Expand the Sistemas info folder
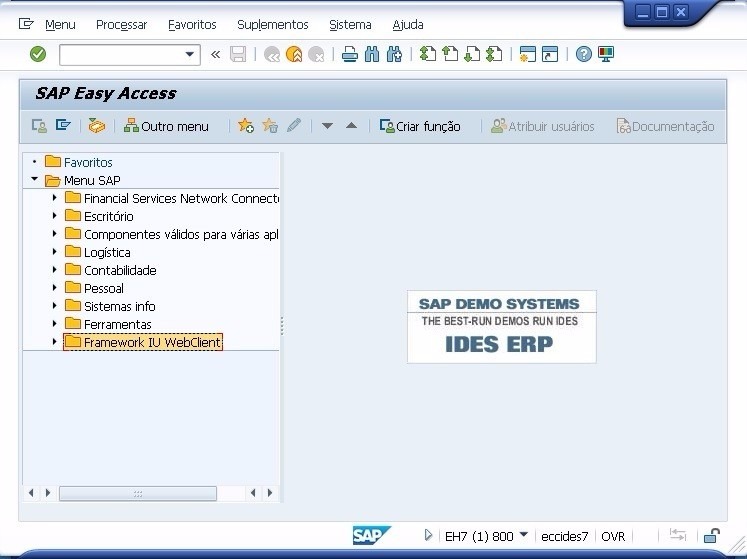The image size is (747, 559). (x=54, y=305)
